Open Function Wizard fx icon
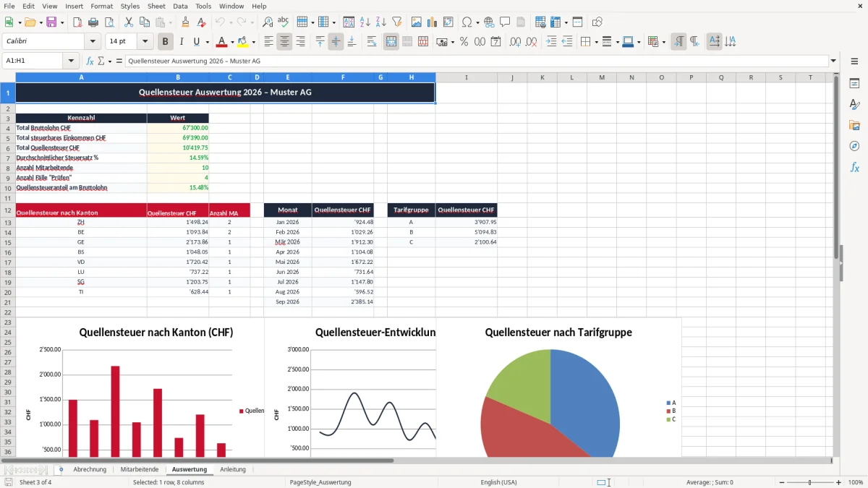The height and width of the screenshot is (488, 868). point(90,61)
